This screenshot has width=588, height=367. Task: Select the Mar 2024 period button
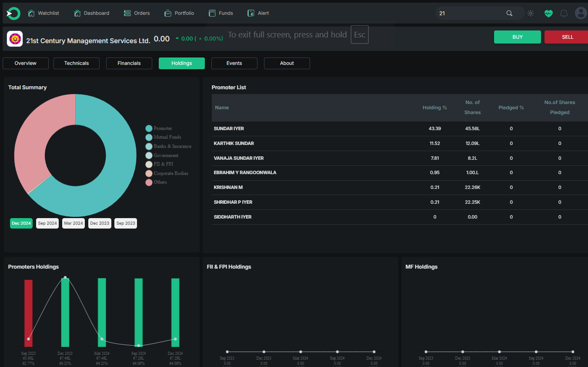click(73, 223)
